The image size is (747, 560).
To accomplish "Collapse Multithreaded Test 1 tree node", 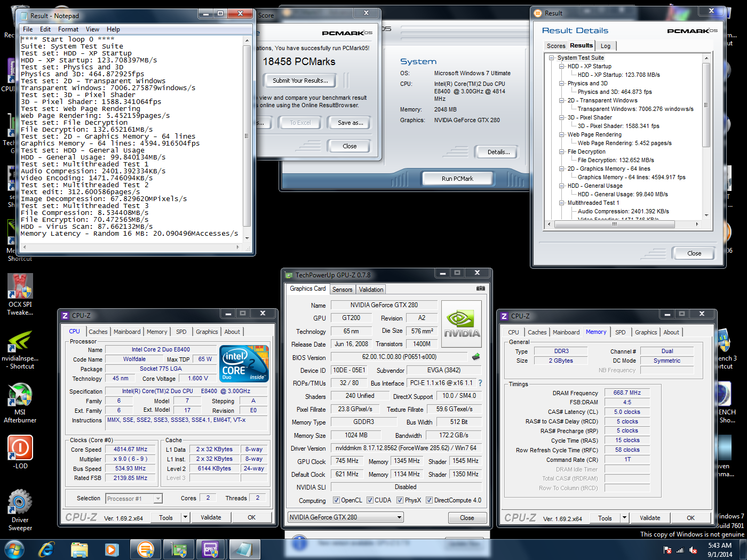I will [x=562, y=203].
